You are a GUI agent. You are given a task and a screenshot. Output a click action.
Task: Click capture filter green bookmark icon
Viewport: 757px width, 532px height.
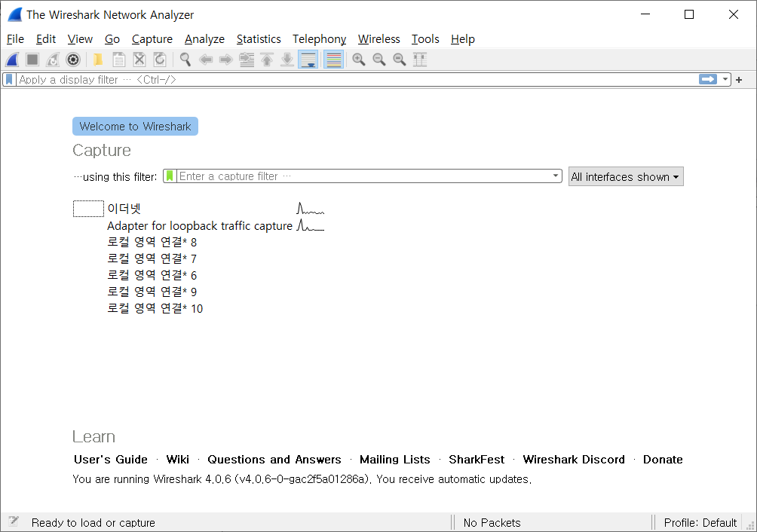(x=170, y=176)
